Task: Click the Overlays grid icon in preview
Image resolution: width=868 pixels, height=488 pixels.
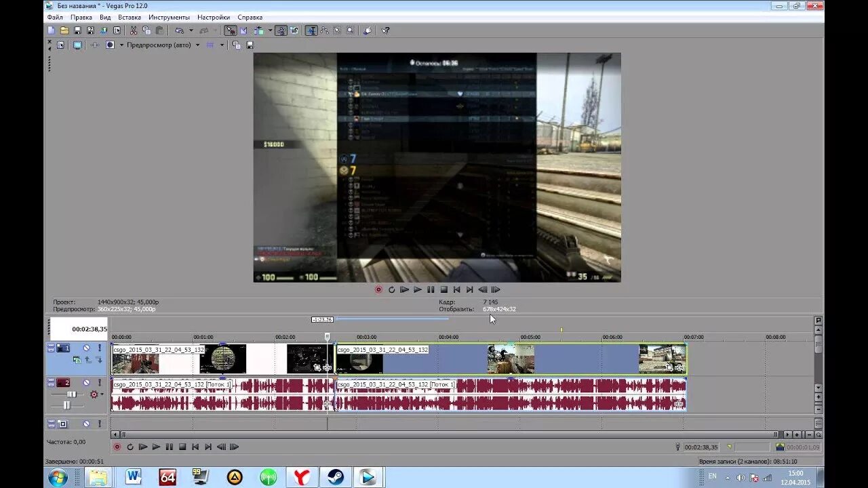Action: click(210, 45)
